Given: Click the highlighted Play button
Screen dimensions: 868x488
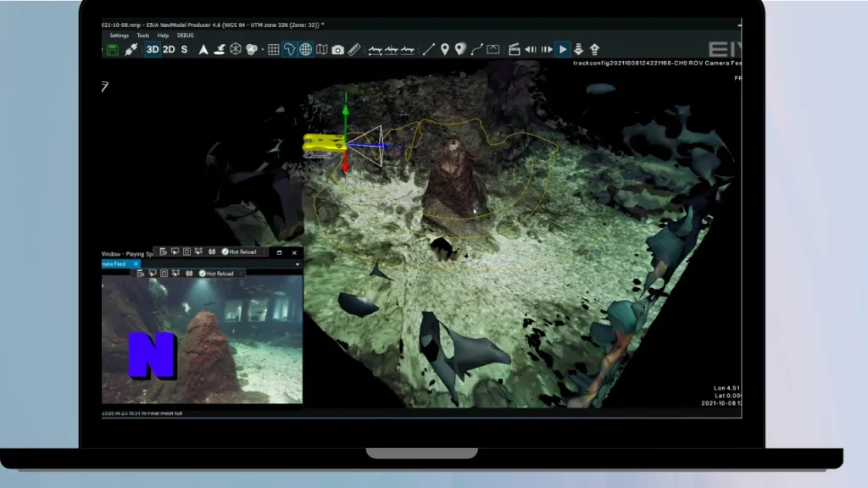Looking at the screenshot, I should tap(563, 49).
